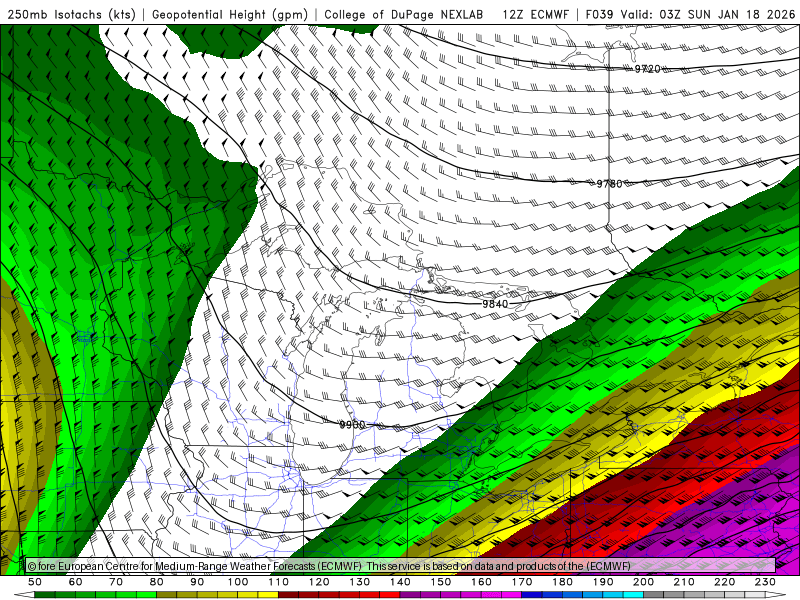Click the "03Z SUN JAN 18 2026" valid time

point(727,14)
